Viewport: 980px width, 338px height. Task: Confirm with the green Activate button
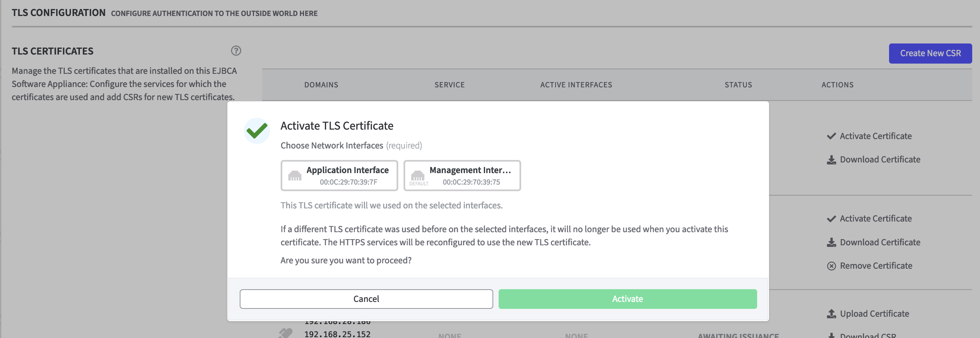point(627,299)
